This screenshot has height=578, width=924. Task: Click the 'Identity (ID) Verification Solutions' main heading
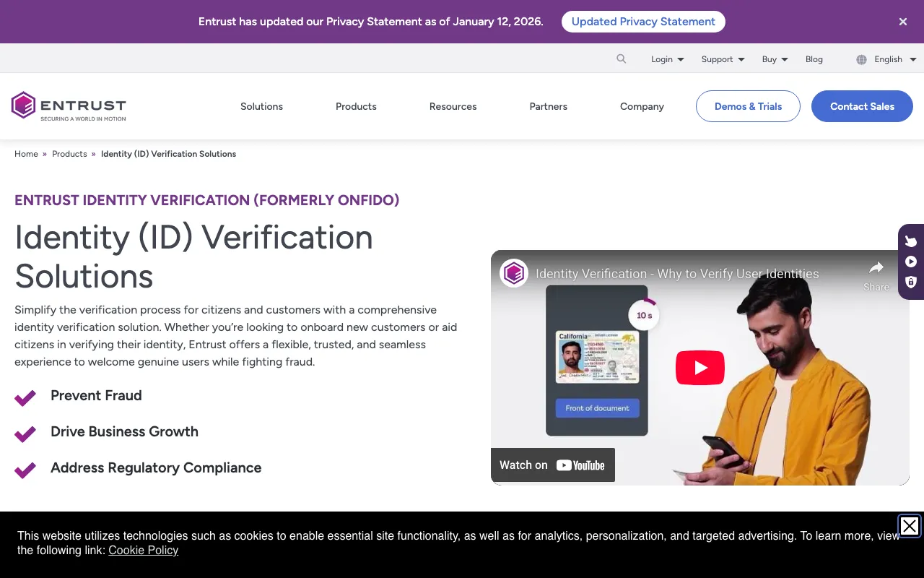[x=193, y=256]
